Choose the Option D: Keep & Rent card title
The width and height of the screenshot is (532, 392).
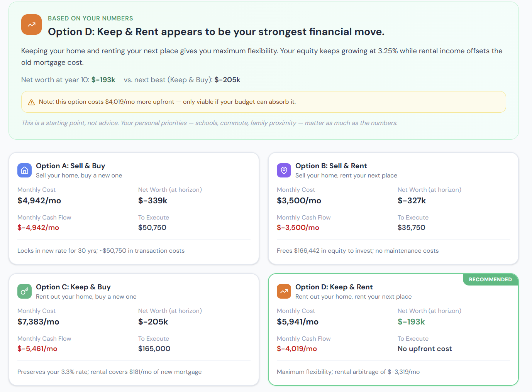pos(334,287)
